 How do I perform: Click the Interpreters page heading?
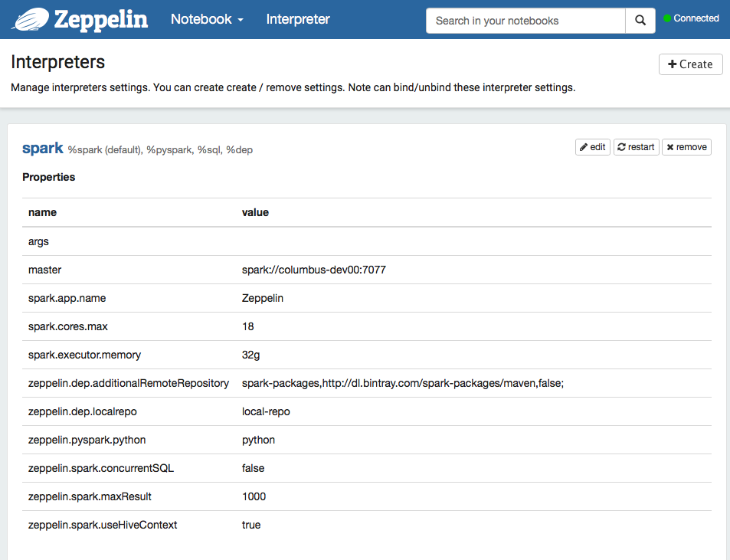coord(57,62)
